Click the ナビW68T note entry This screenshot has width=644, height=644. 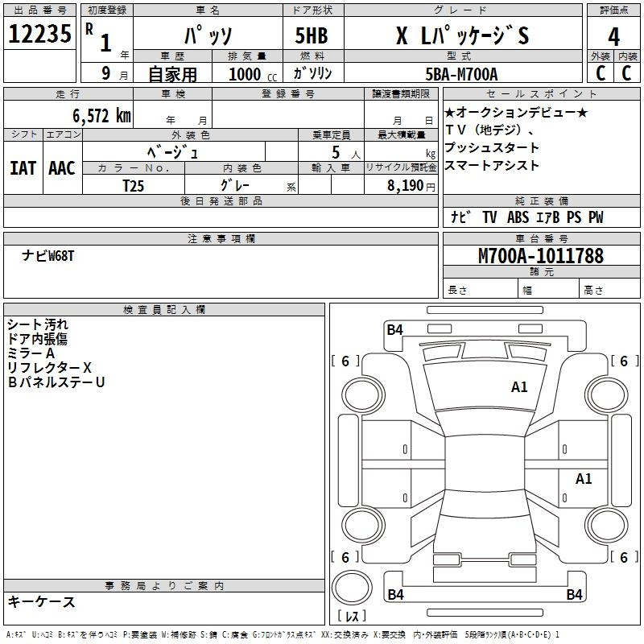coord(48,255)
